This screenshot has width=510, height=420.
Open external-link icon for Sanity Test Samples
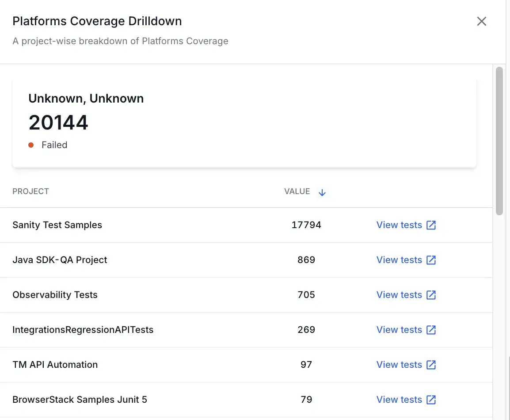431,225
